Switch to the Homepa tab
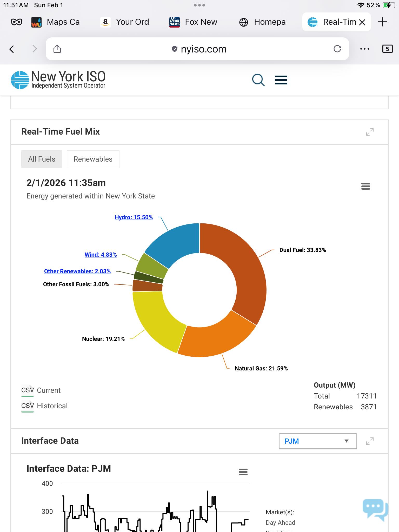399x532 pixels. point(262,22)
